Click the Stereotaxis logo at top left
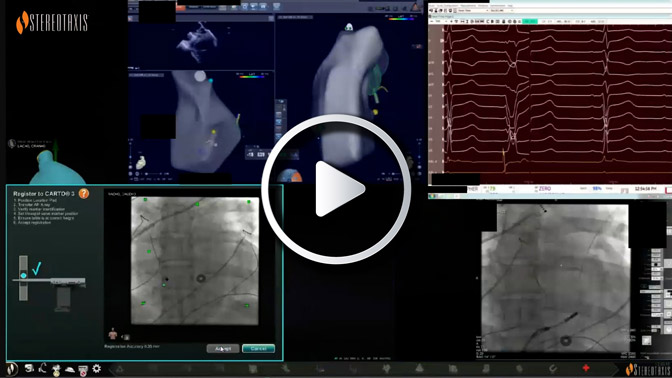The width and height of the screenshot is (672, 378). tap(52, 22)
